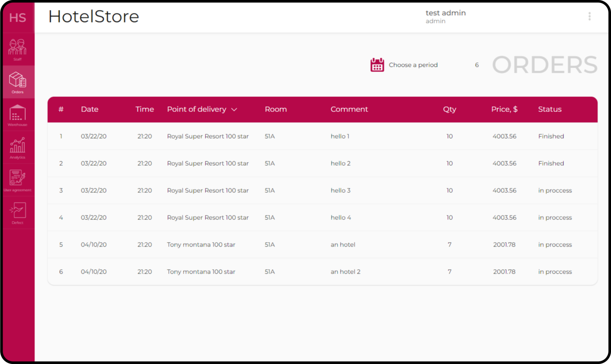The image size is (611, 364).
Task: Select order with comment hello 1
Action: coord(322,136)
